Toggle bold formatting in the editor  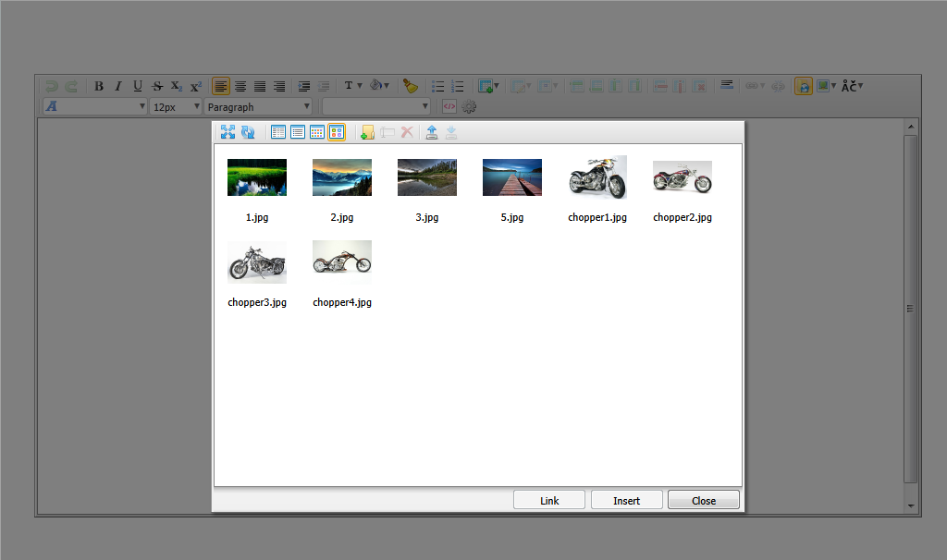point(99,86)
